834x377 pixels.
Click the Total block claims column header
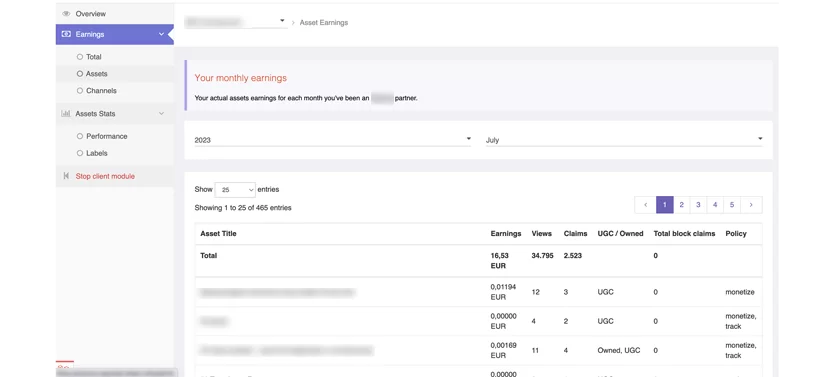(684, 233)
